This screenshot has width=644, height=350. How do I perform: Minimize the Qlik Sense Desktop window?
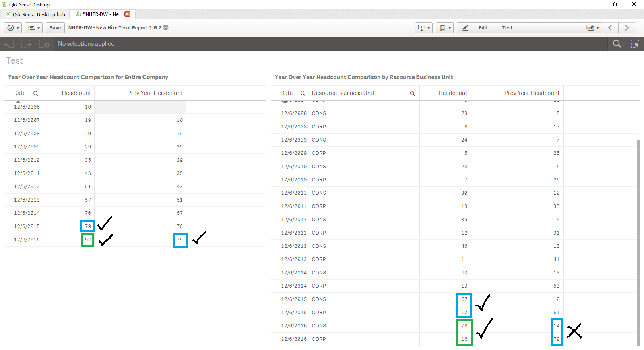coord(597,4)
